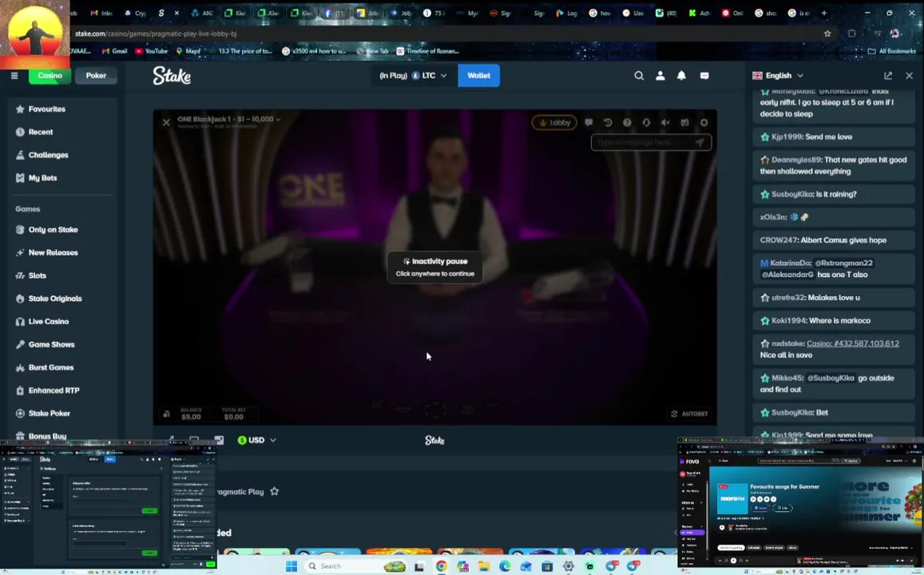Open the game history clock icon
Viewport: 924px width, 575px height.
608,122
